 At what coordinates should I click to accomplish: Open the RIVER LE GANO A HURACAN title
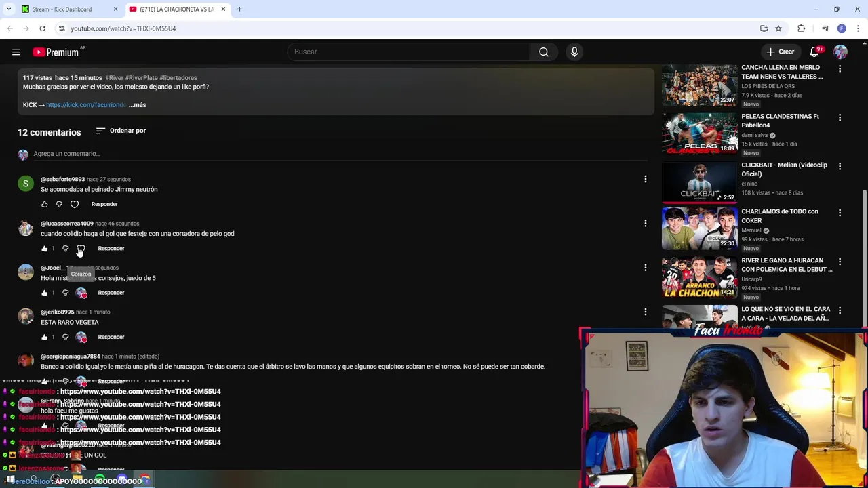click(x=787, y=265)
